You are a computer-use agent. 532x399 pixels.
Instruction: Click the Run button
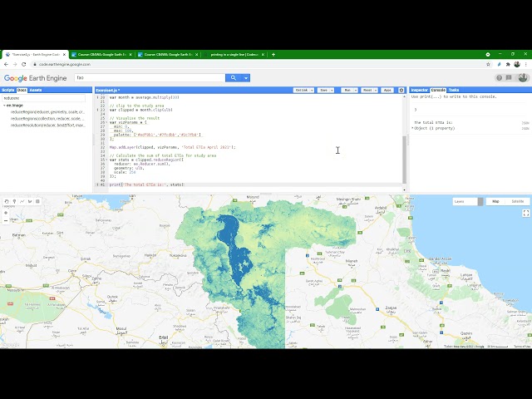[347, 90]
